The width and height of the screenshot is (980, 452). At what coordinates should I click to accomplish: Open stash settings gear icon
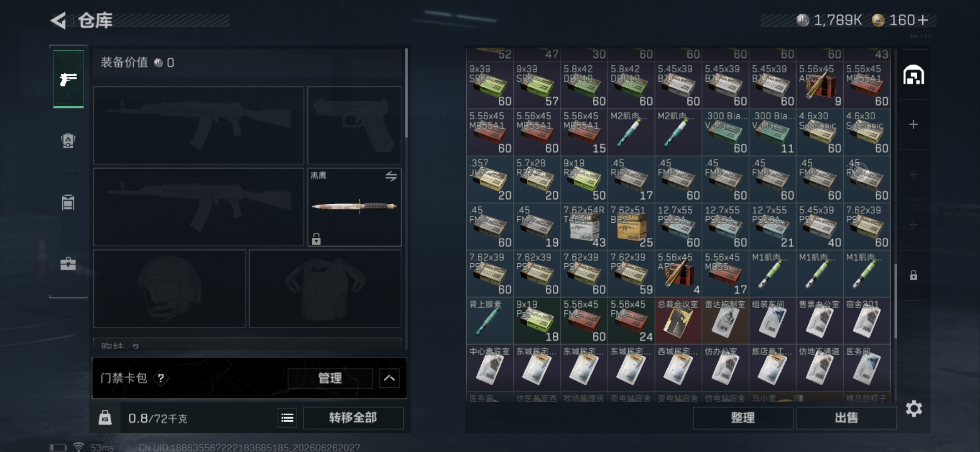(x=914, y=408)
